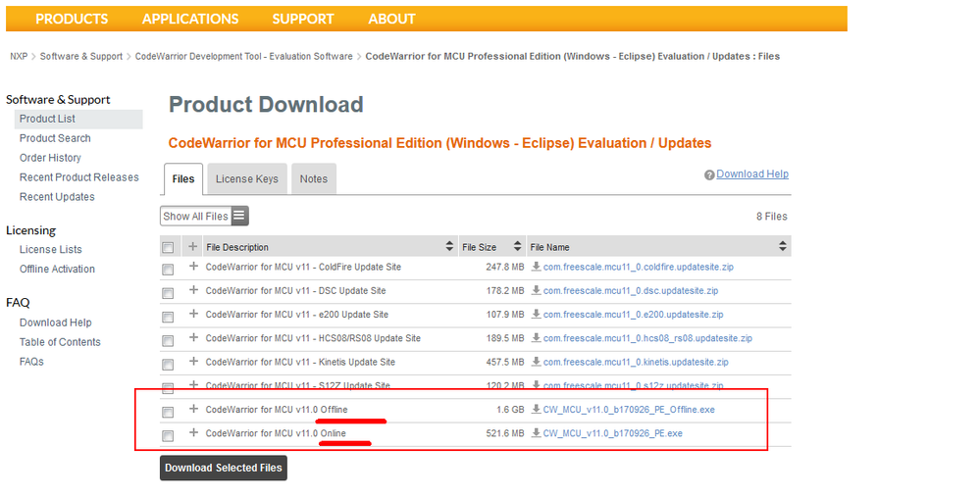Expand all rows with header plus
This screenshot has height=496, width=980.
193,246
